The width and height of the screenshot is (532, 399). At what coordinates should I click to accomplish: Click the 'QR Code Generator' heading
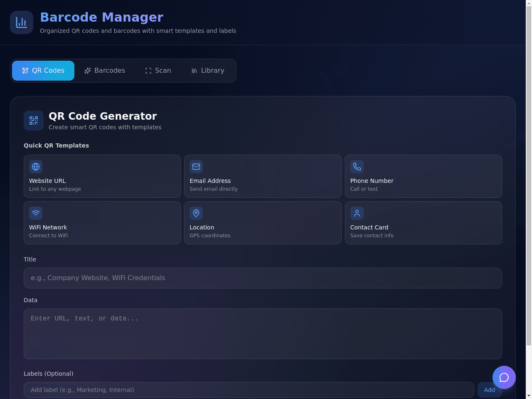103,116
